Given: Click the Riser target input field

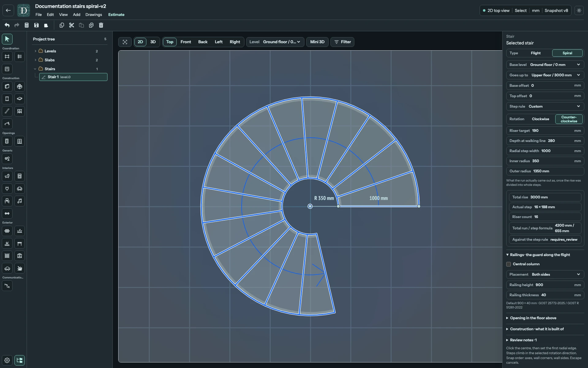Looking at the screenshot, I should pyautogui.click(x=545, y=131).
